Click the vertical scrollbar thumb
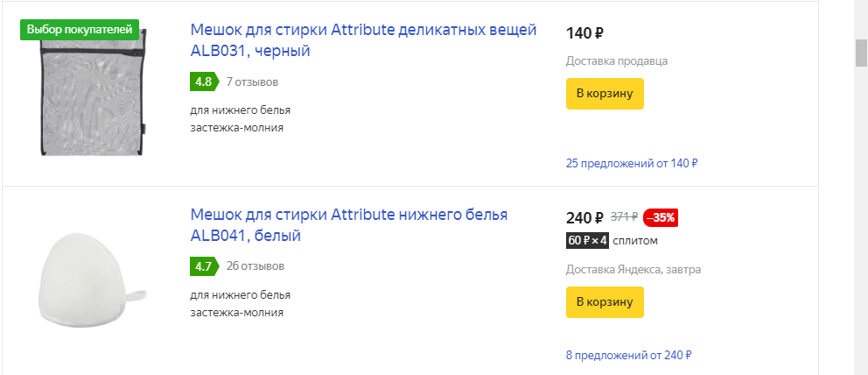 861,53
